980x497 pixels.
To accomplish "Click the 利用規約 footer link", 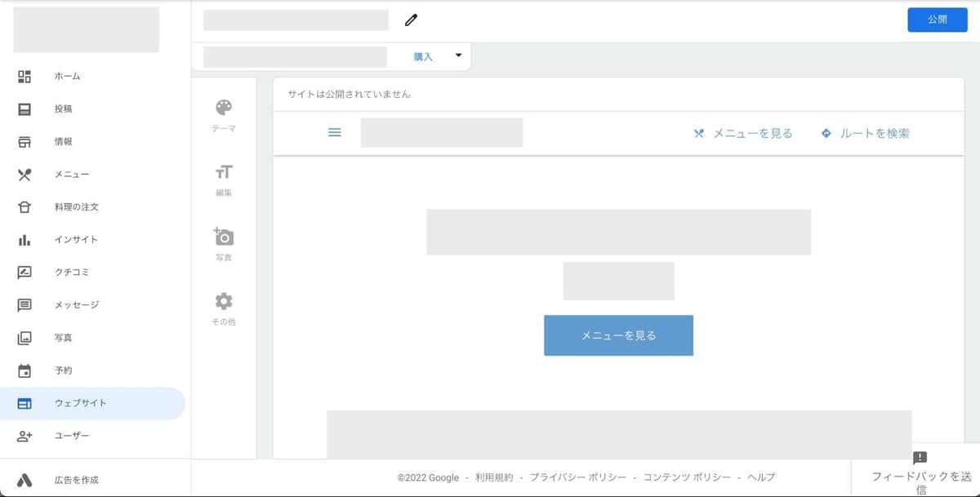I will tap(494, 477).
